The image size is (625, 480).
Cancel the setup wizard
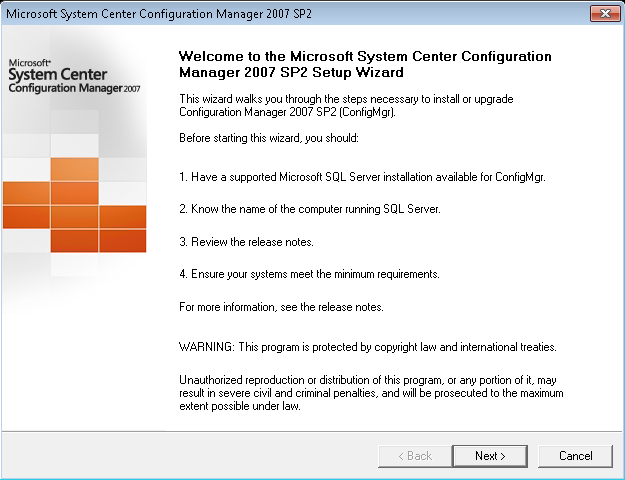click(575, 456)
